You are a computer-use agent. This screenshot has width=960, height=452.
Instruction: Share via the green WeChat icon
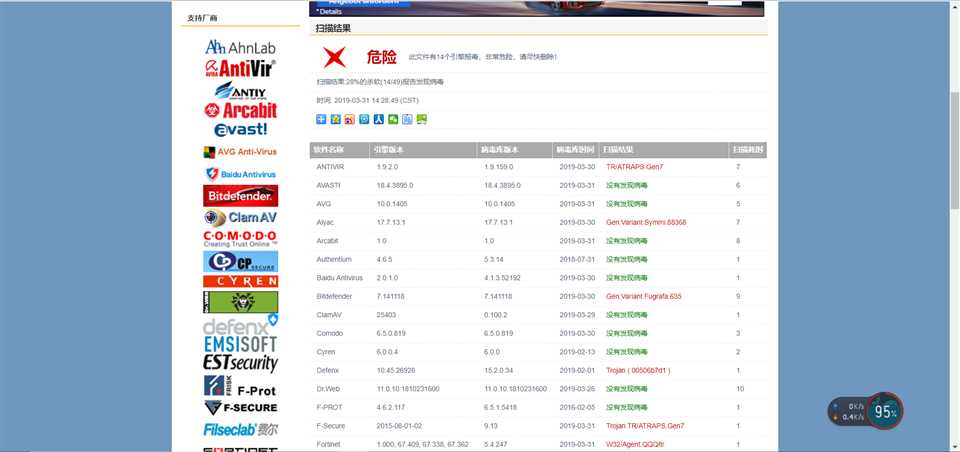pyautogui.click(x=393, y=119)
